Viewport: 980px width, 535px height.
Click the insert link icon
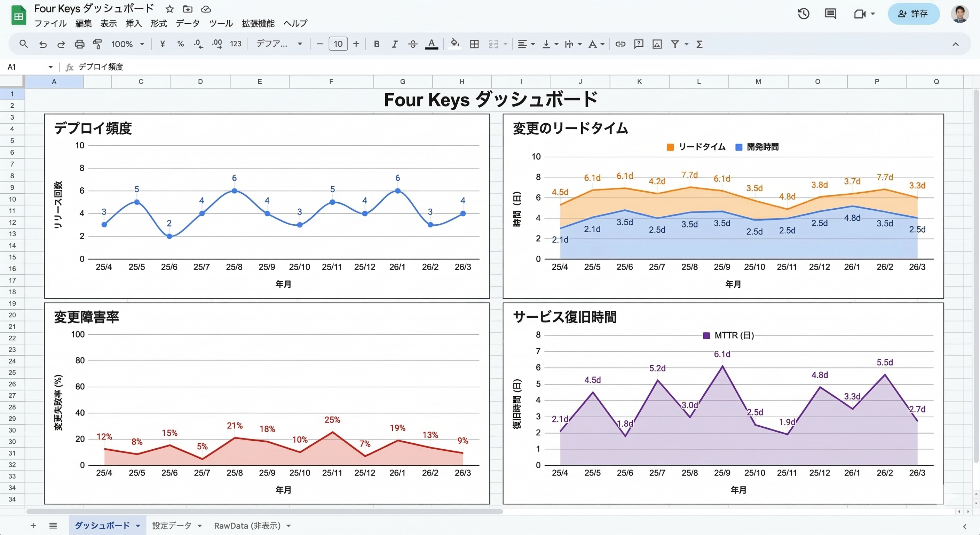click(620, 44)
